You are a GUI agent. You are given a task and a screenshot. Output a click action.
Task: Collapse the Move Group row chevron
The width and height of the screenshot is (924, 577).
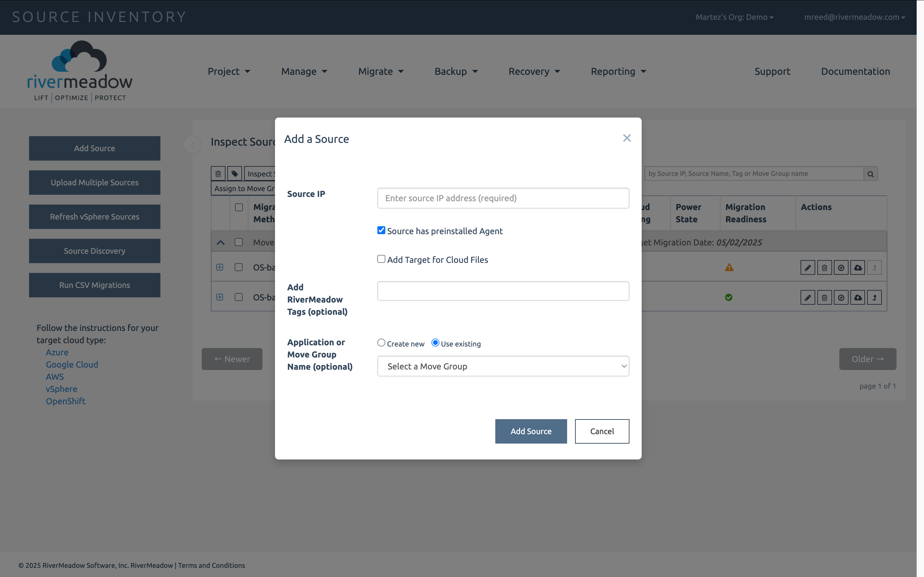[221, 243]
